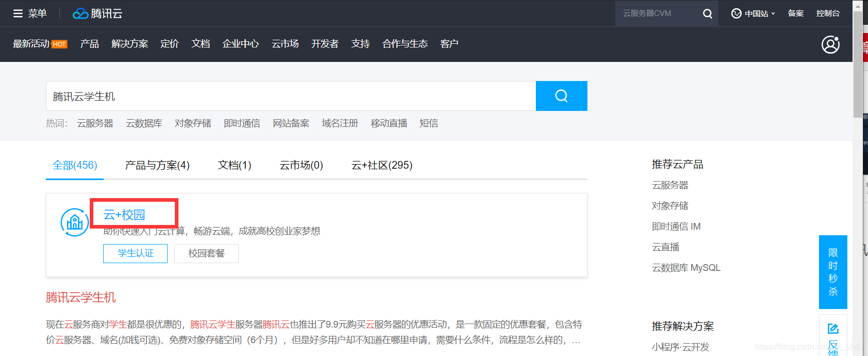Click the 备案 link in top bar
The width and height of the screenshot is (868, 356).
point(795,13)
